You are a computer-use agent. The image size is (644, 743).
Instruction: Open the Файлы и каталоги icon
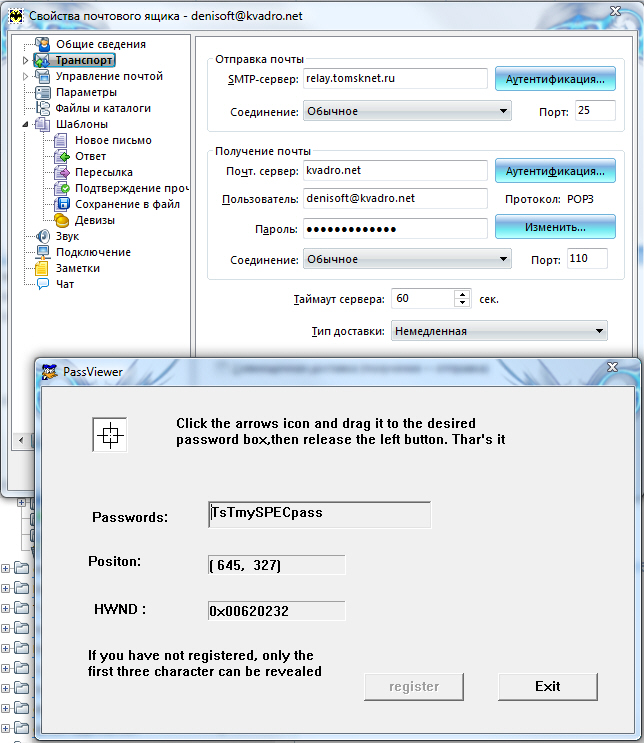(43, 108)
